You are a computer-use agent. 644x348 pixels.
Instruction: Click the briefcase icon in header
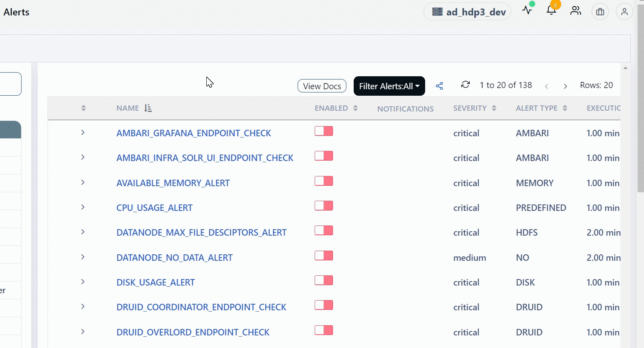coord(600,12)
